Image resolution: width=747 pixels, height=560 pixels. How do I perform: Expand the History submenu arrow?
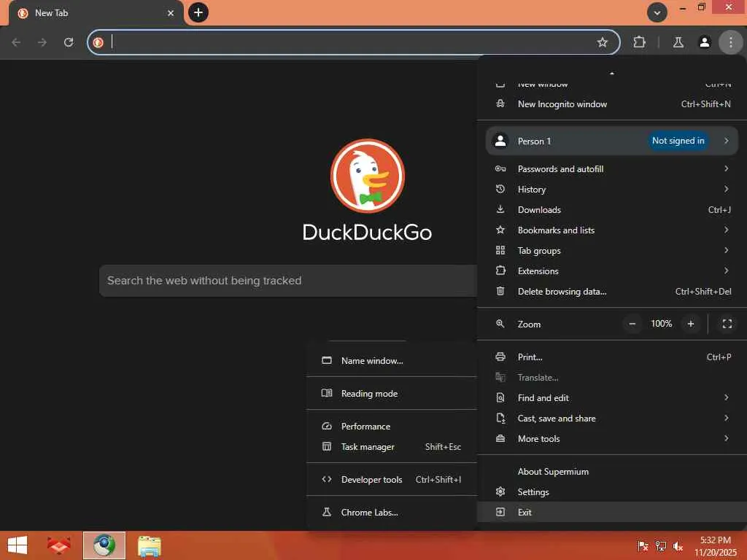pos(726,189)
